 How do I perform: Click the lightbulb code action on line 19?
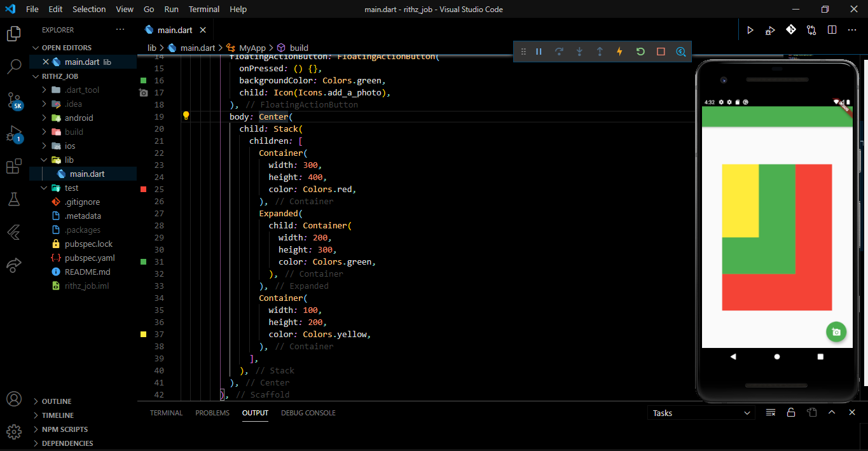pyautogui.click(x=186, y=116)
